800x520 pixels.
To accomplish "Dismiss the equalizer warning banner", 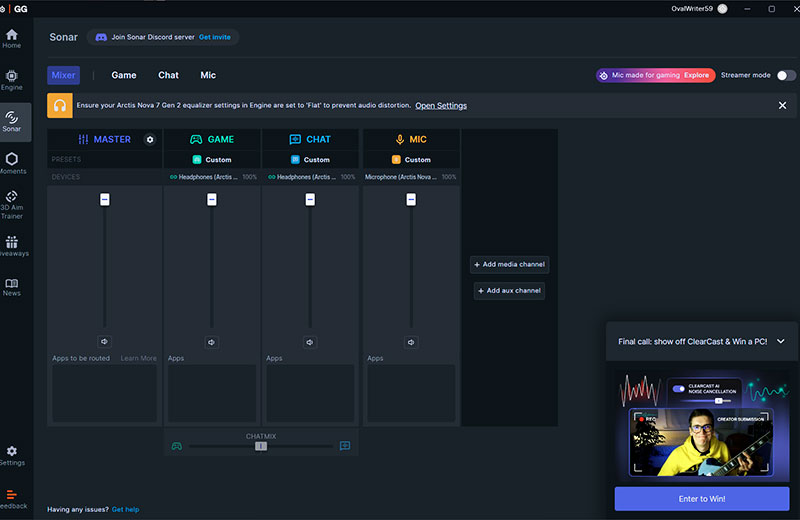I will pyautogui.click(x=782, y=105).
